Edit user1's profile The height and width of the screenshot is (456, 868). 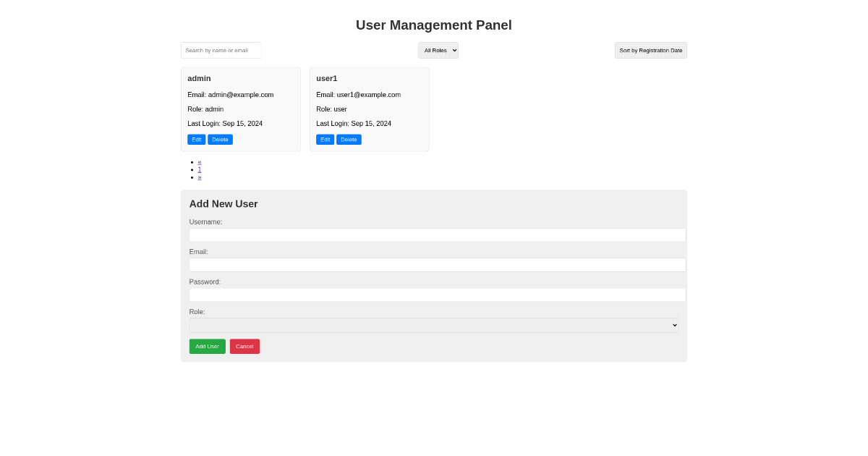click(x=325, y=139)
